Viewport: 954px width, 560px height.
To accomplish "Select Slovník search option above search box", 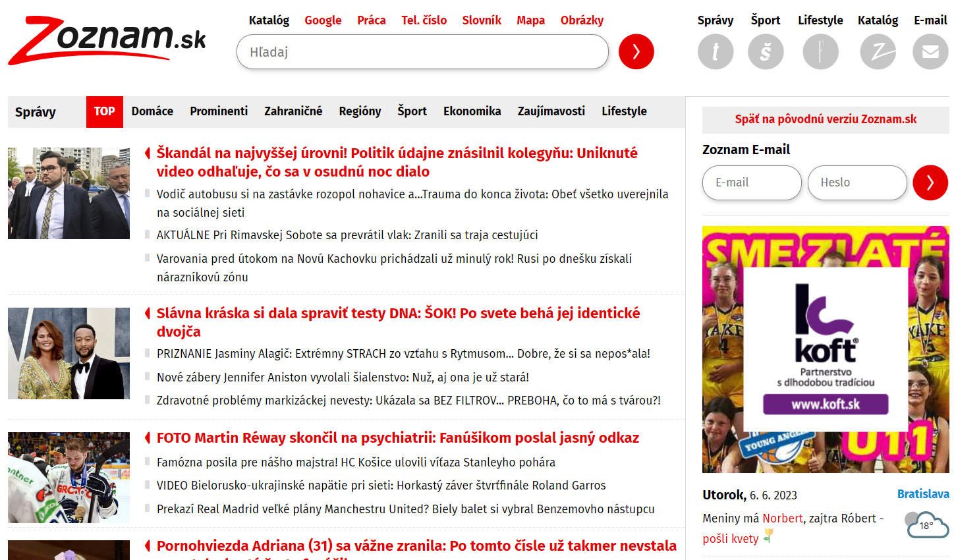I will (x=481, y=20).
